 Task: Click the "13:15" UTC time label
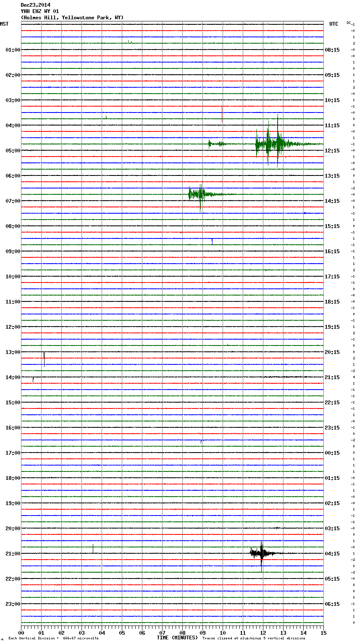pos(332,176)
